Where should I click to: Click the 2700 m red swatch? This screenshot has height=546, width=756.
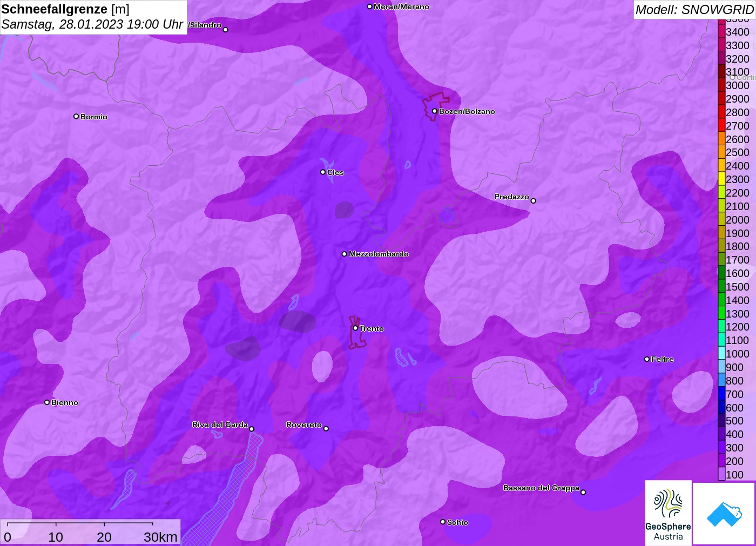coord(721,126)
